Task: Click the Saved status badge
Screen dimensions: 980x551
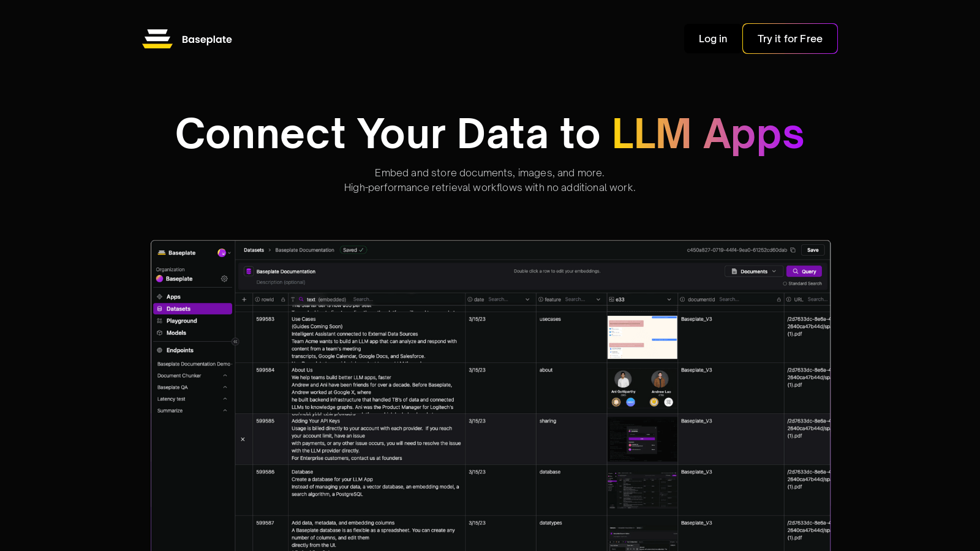Action: click(x=353, y=250)
